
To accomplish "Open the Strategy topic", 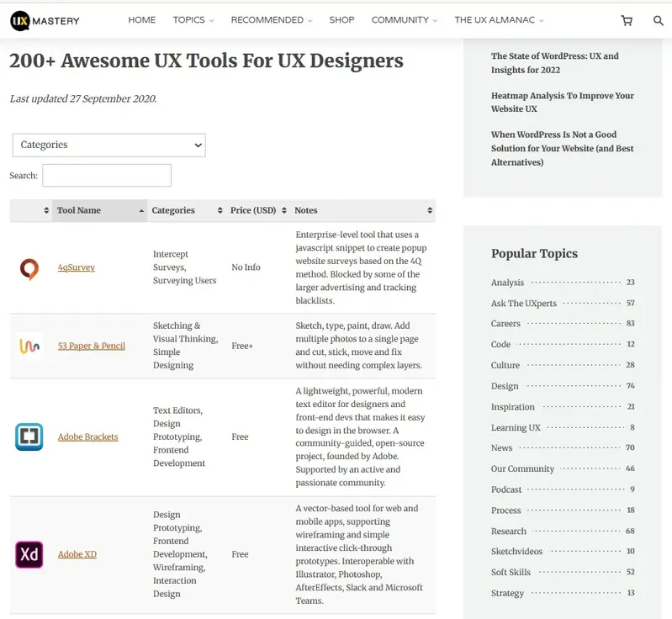I will 507,593.
